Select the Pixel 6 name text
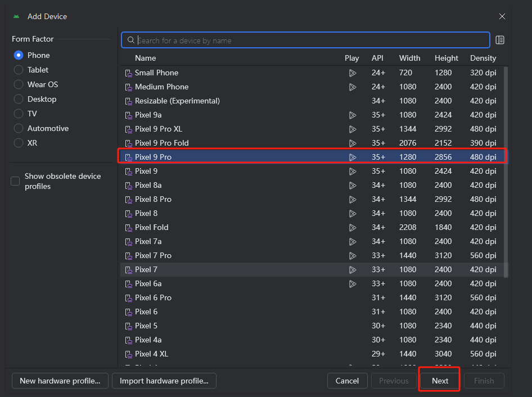Viewport: 532px width, 397px height. click(x=146, y=312)
